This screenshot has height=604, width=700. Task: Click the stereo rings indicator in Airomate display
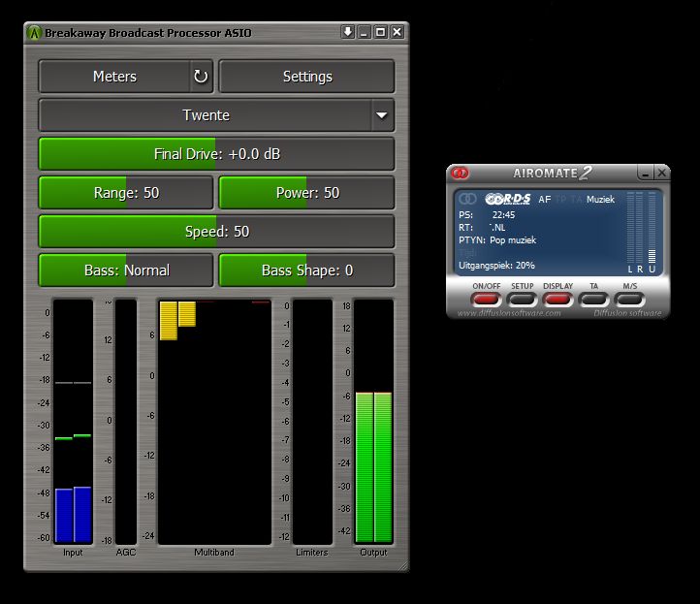coord(468,199)
